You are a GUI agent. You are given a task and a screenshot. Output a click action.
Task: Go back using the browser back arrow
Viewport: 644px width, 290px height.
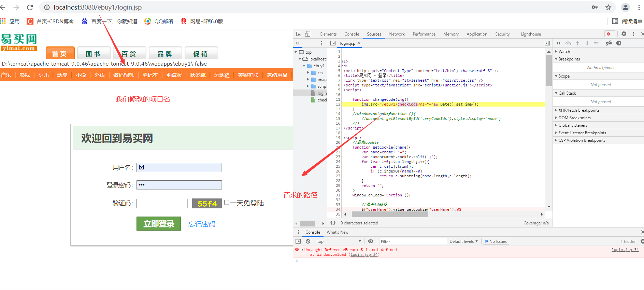click(3, 7)
